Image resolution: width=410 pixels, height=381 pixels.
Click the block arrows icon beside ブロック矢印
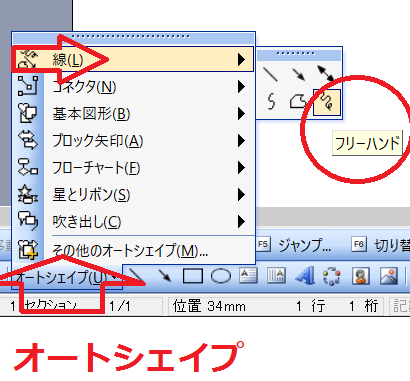(x=28, y=140)
